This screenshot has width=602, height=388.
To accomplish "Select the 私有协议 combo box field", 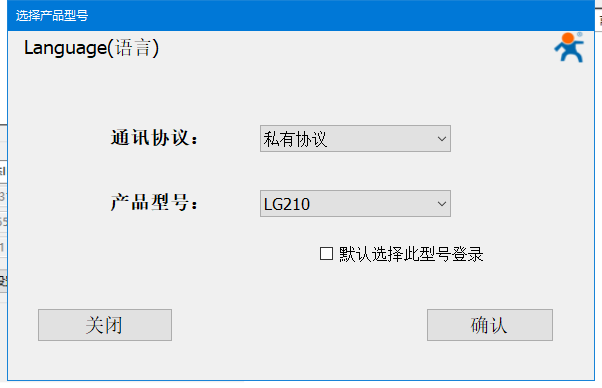I will click(x=355, y=139).
